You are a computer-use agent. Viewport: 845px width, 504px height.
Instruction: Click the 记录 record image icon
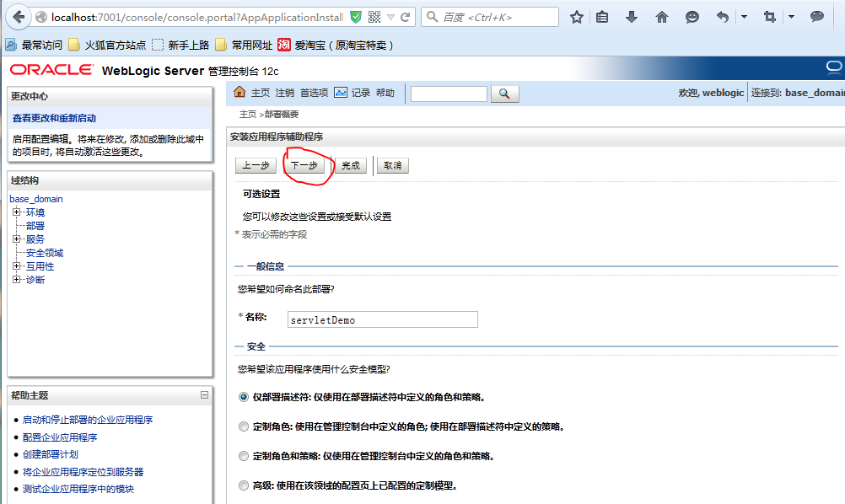pos(341,93)
